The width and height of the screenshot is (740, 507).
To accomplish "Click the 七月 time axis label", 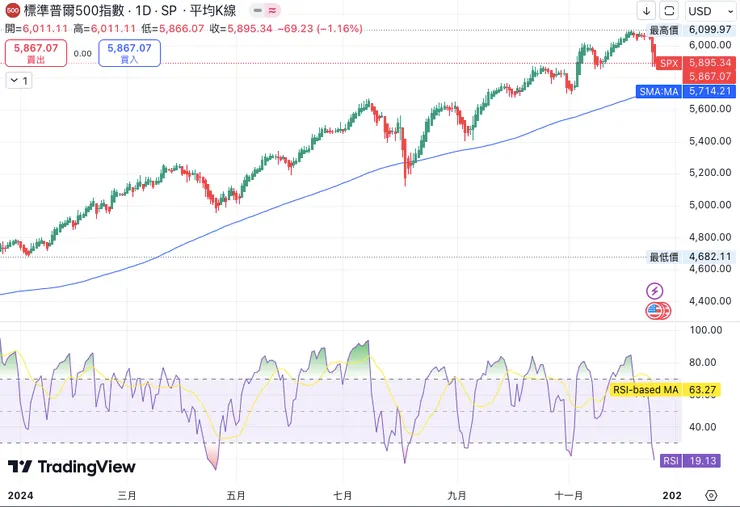I will tap(343, 495).
